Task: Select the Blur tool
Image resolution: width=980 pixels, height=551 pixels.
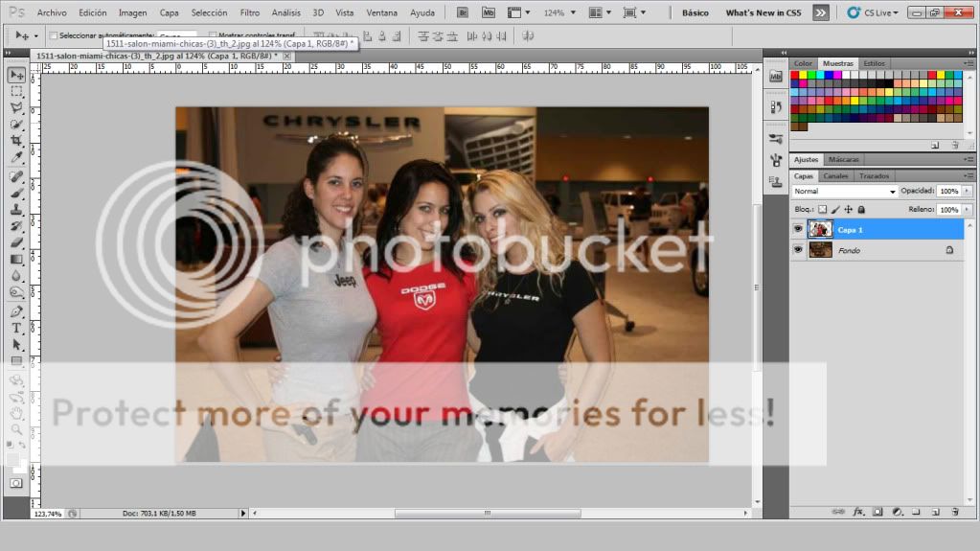Action: [17, 275]
